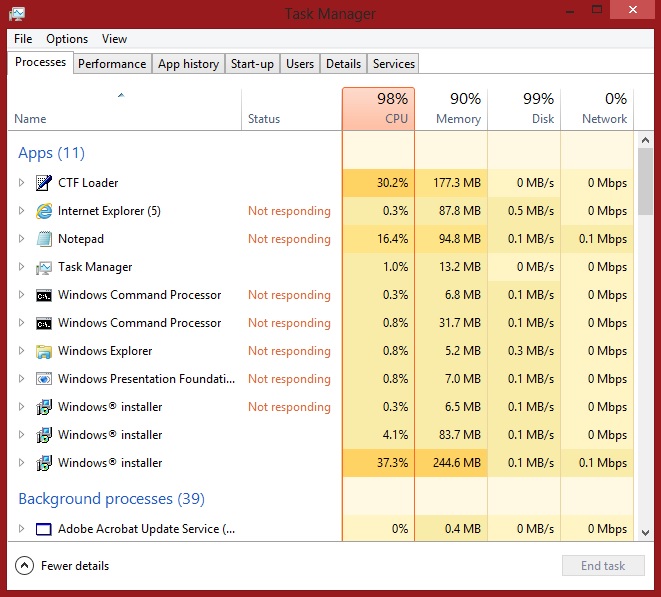Sort by 0% Network column header

tap(597, 109)
